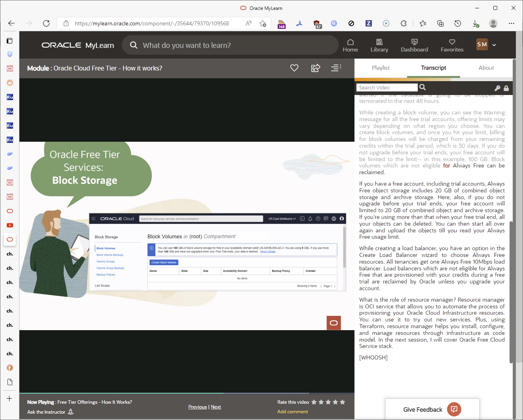Open the extension icon with 368 badge
Image resolution: width=523 pixels, height=420 pixels.
coord(281,24)
